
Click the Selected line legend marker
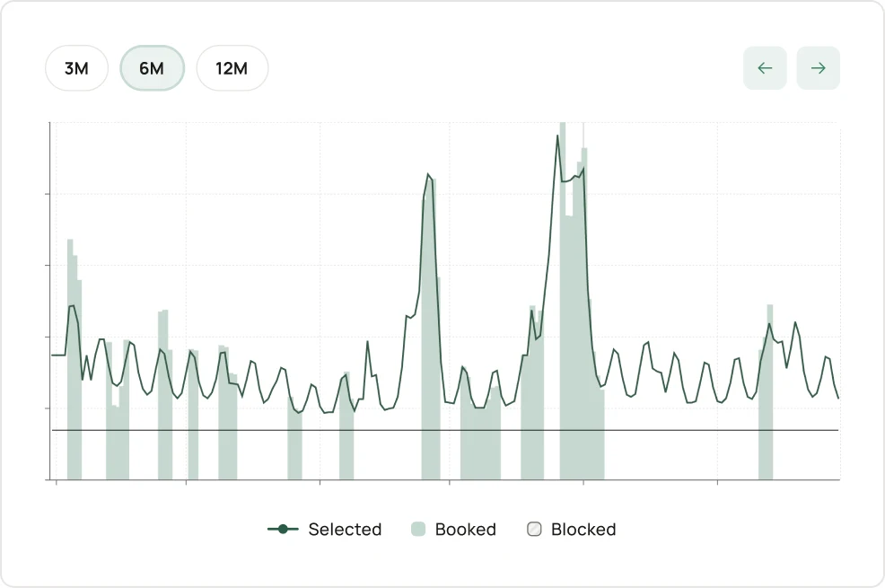(x=283, y=530)
